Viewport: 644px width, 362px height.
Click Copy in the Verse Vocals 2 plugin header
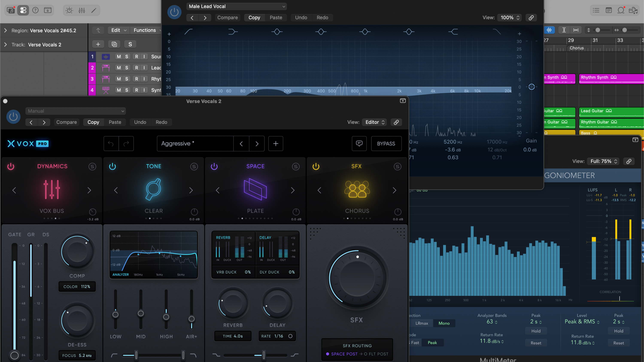[x=93, y=122]
